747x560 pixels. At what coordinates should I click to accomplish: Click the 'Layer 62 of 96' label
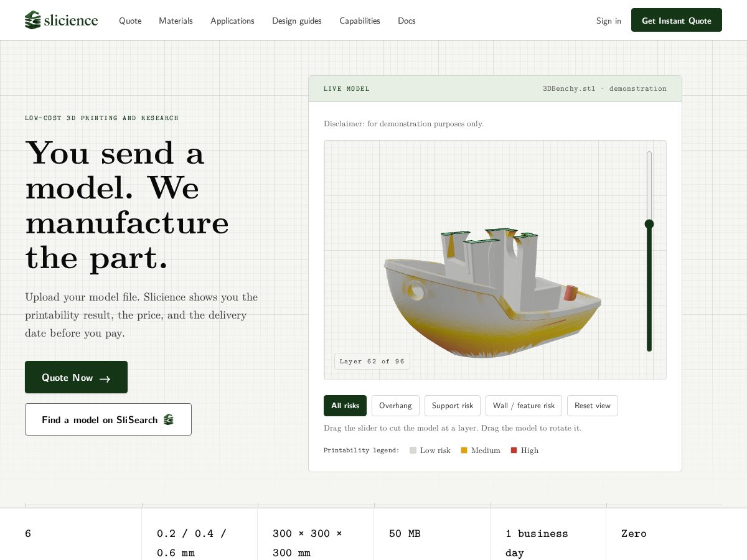click(372, 362)
